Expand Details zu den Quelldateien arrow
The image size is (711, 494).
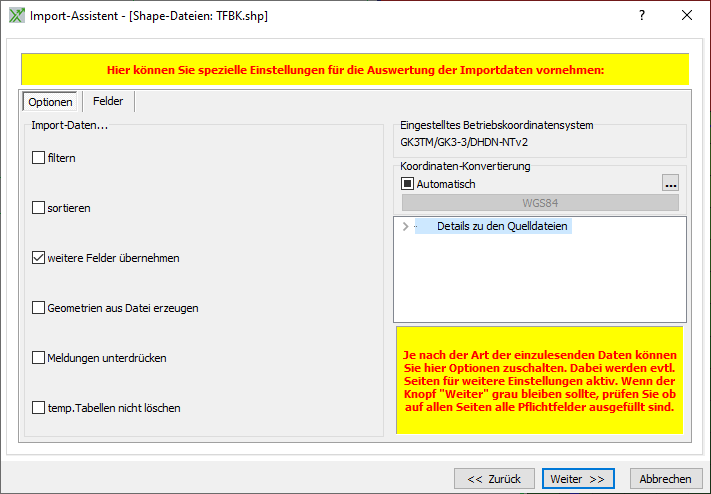(x=405, y=227)
